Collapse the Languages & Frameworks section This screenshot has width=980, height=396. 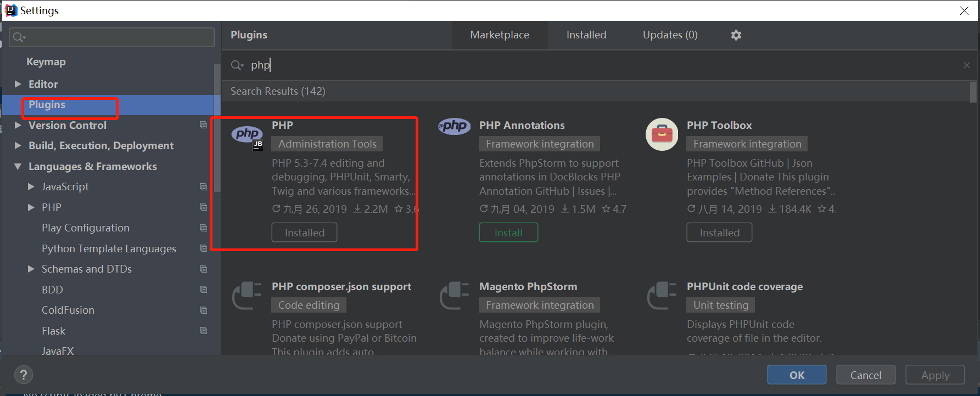[x=18, y=166]
